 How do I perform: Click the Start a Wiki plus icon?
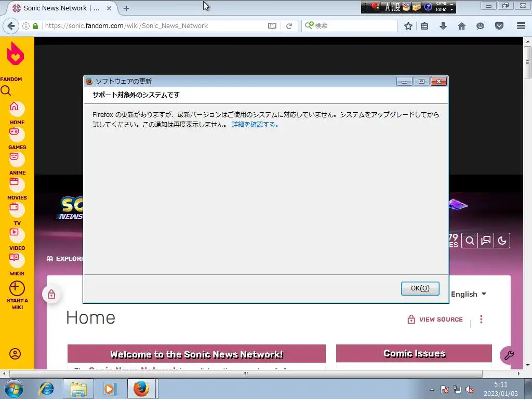tap(17, 288)
